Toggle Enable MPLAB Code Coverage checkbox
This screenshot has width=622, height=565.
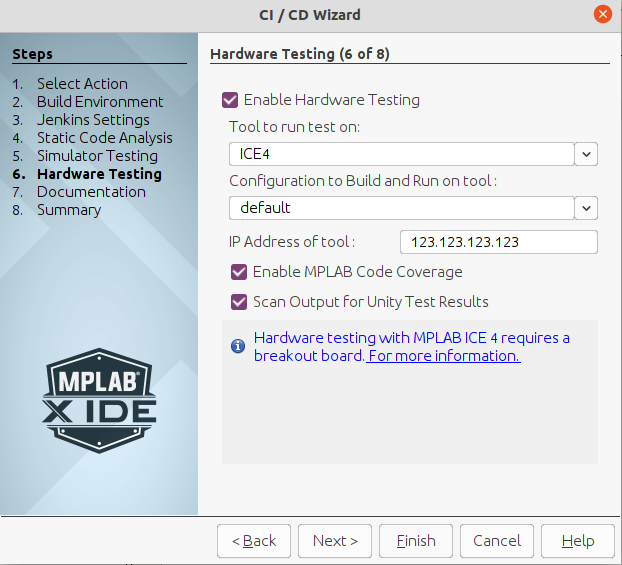[x=239, y=272]
